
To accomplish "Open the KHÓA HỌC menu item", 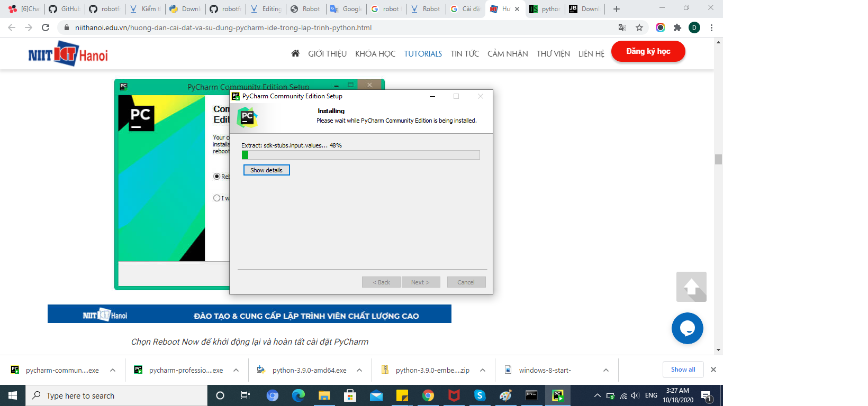I will (375, 53).
